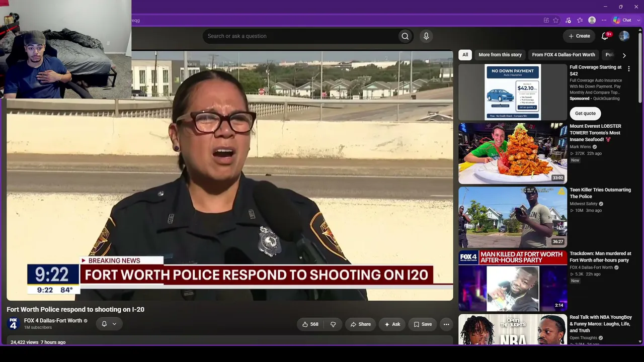Open the browser profile icon
This screenshot has width=644, height=362.
click(592, 20)
